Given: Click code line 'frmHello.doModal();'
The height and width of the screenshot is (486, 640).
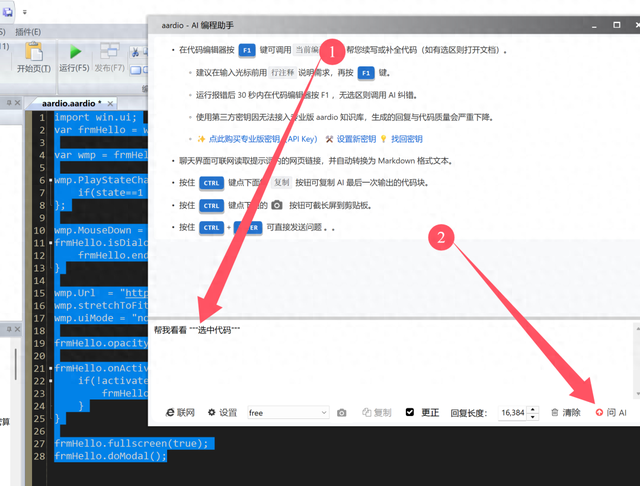Looking at the screenshot, I should (110, 456).
